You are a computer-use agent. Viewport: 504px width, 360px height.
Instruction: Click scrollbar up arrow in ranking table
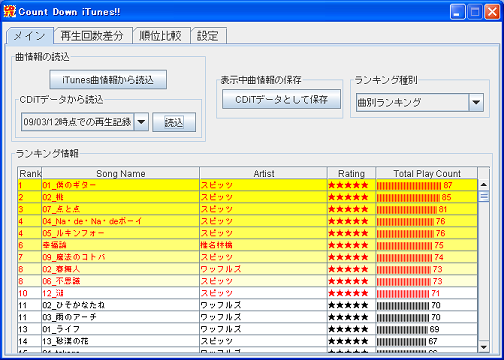tap(484, 184)
